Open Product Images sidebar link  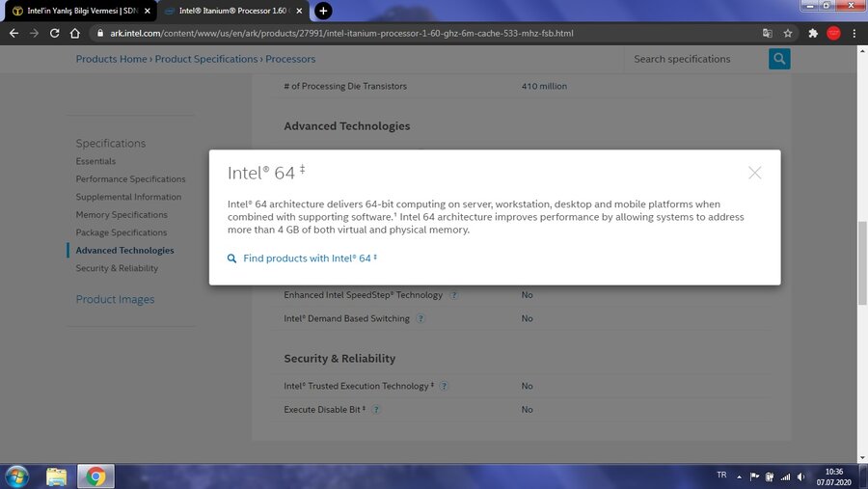[x=115, y=299]
